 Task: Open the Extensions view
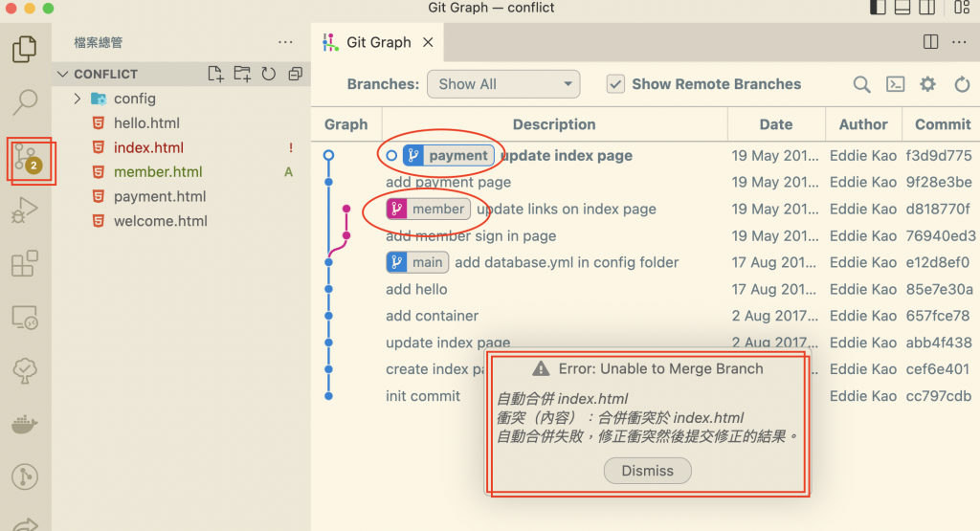pos(25,263)
